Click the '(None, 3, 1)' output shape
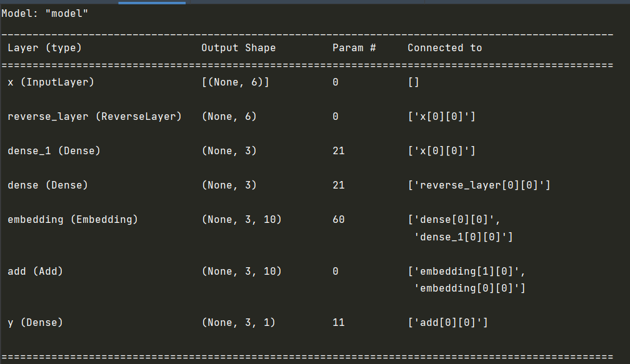 pyautogui.click(x=238, y=323)
